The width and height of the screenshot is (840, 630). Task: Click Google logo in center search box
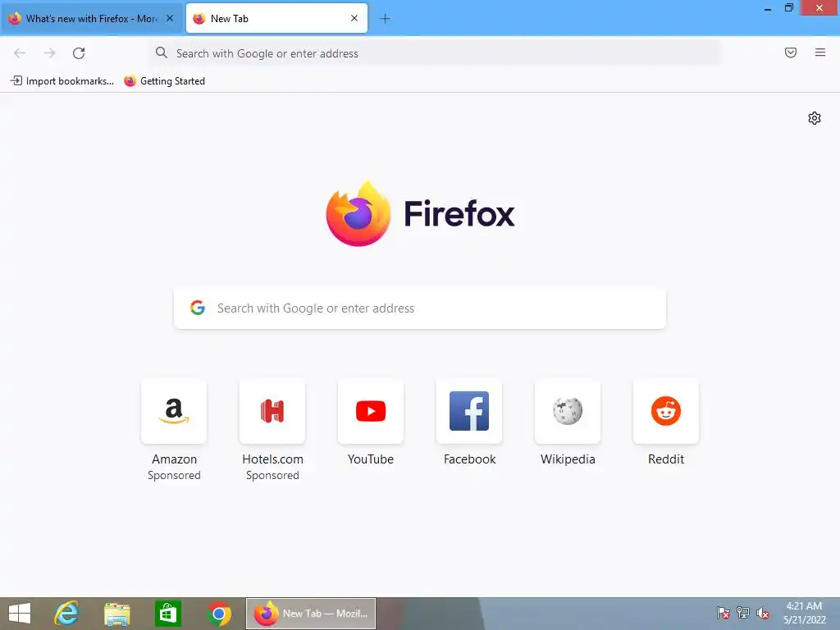tap(198, 308)
